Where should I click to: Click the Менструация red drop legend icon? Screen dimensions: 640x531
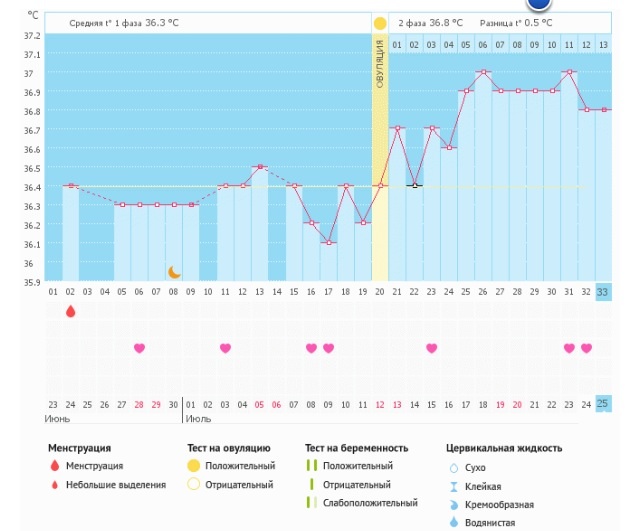click(53, 466)
